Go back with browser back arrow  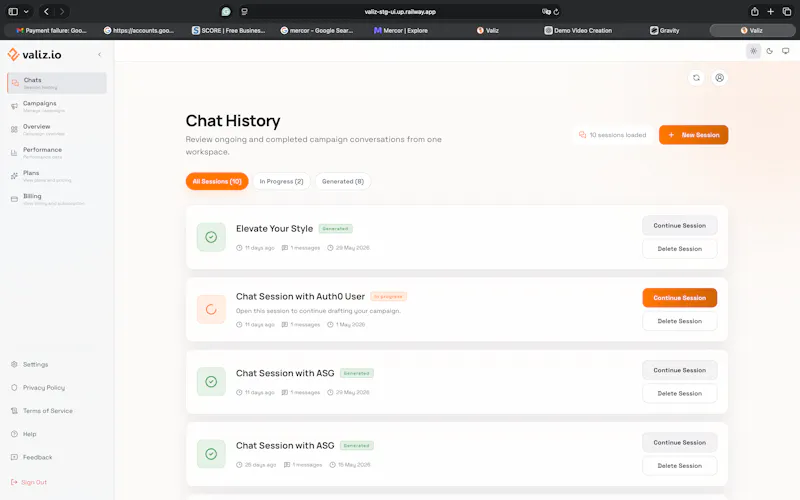pyautogui.click(x=46, y=11)
